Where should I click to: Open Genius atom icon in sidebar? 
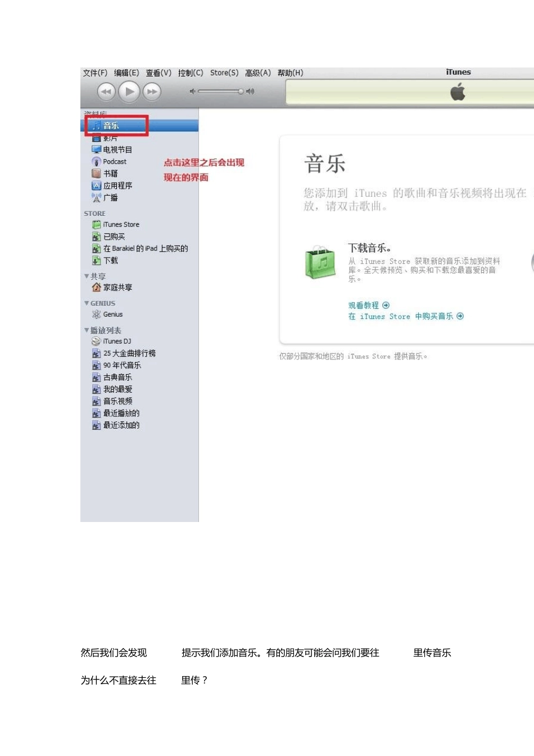96,314
